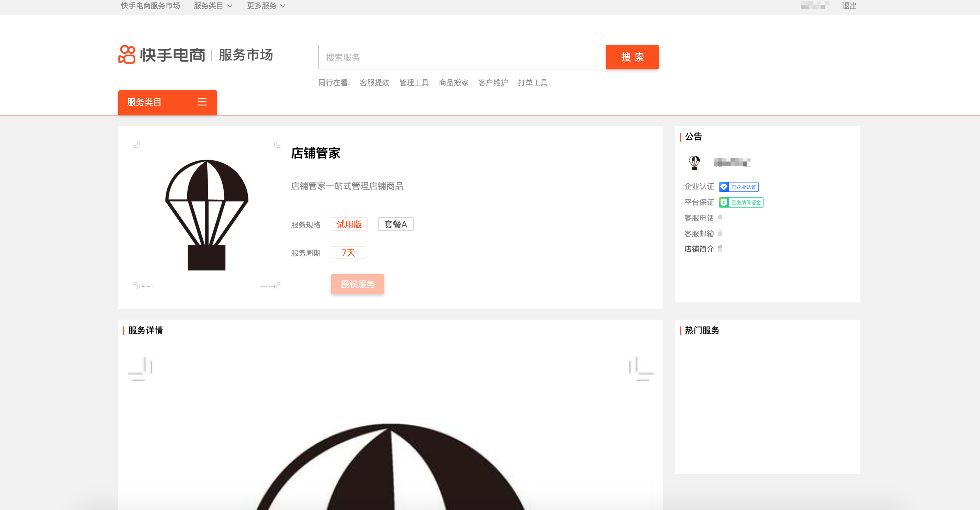Select the 商品搬家 suggestion
This screenshot has height=510, width=980.
[454, 82]
